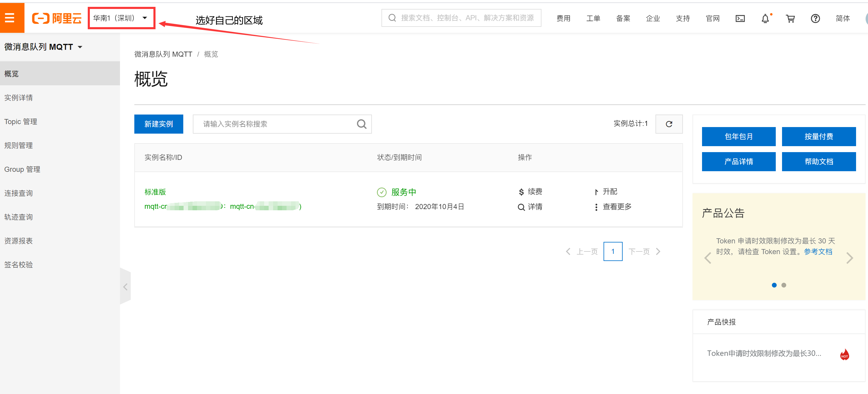Screen dimensions: 868x394
Task: Refresh the instance list
Action: (669, 124)
